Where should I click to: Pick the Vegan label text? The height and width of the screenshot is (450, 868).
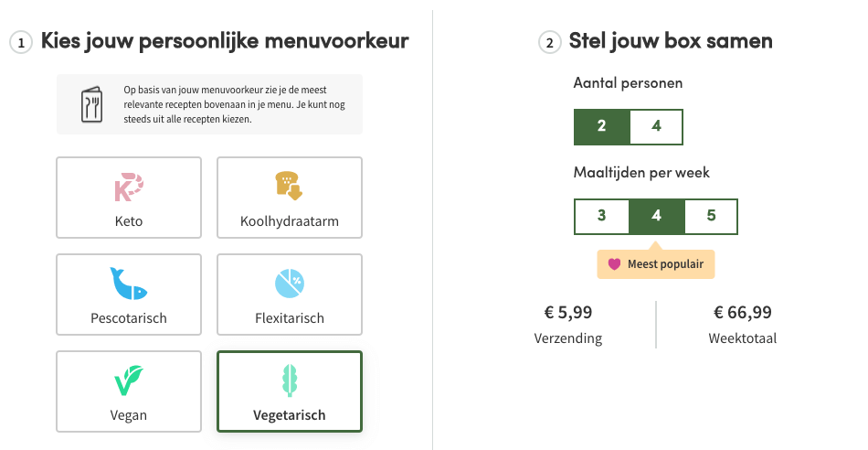click(129, 415)
